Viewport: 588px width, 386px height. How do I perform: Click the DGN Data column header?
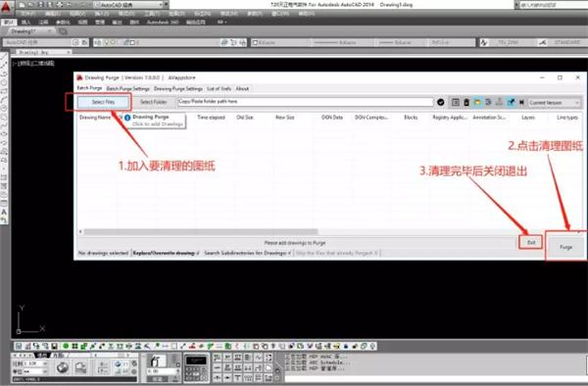(x=332, y=118)
